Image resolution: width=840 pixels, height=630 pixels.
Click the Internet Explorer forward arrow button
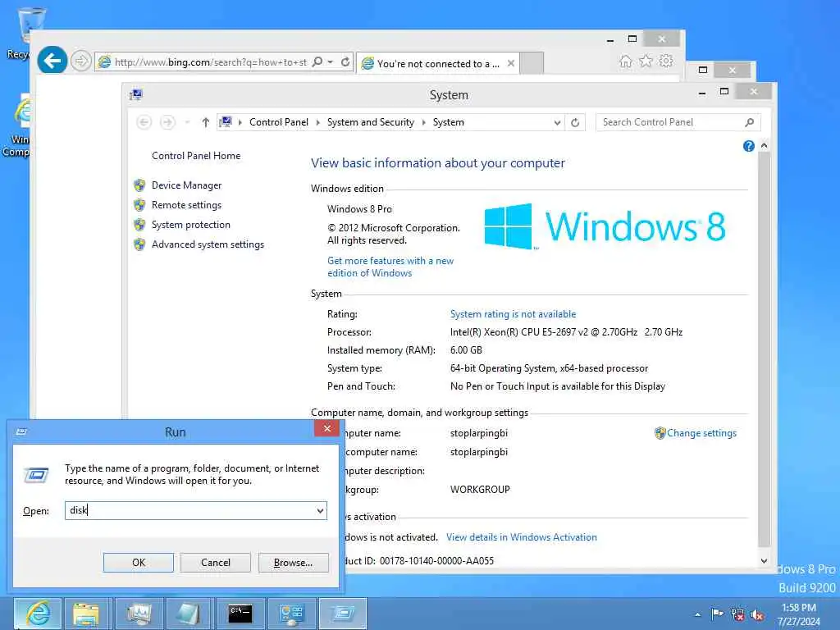pyautogui.click(x=81, y=61)
